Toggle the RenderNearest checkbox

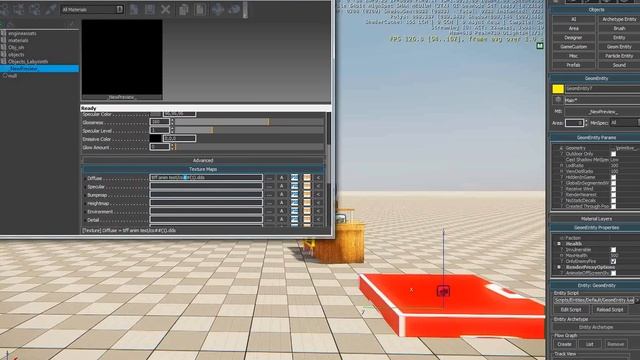pos(613,195)
